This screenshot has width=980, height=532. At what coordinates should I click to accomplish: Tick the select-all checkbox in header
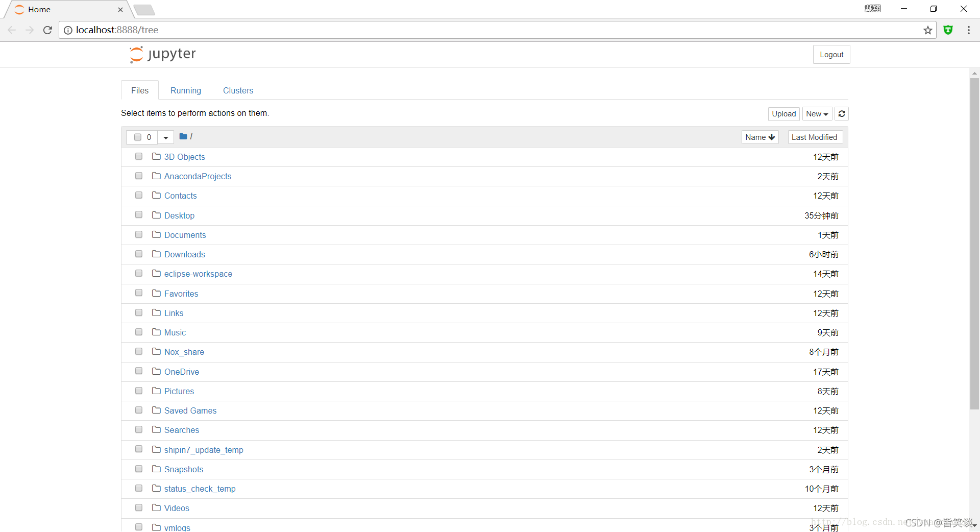click(138, 137)
